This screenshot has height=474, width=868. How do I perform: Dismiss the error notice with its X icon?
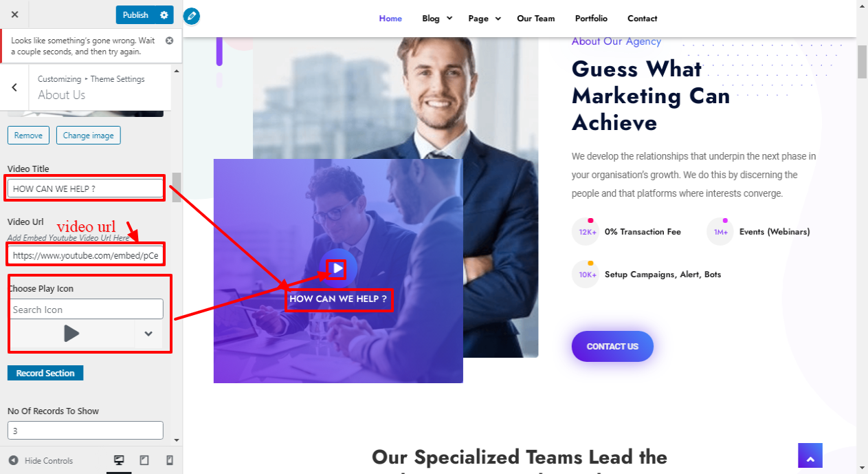click(169, 41)
